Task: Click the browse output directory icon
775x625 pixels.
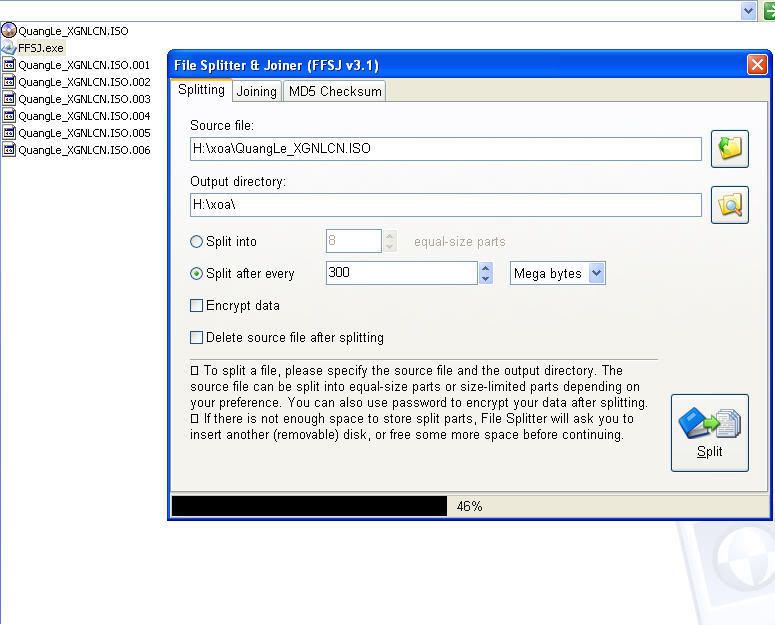Action: pyautogui.click(x=730, y=205)
